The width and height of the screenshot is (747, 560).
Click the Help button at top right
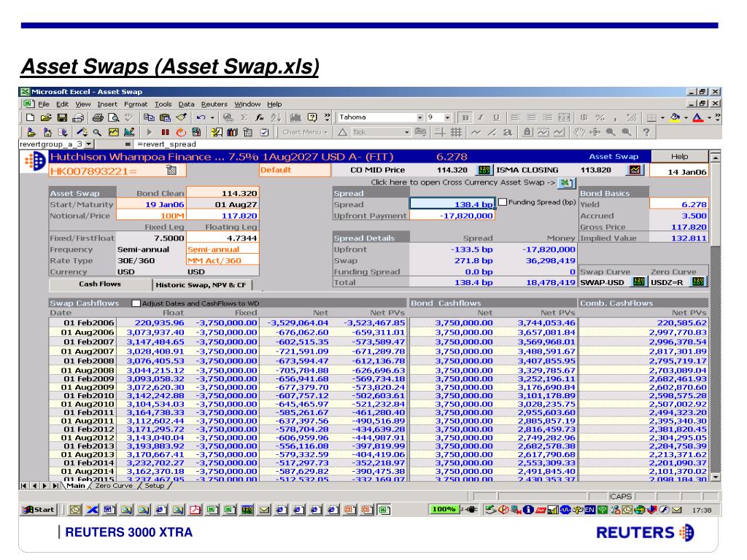(679, 157)
